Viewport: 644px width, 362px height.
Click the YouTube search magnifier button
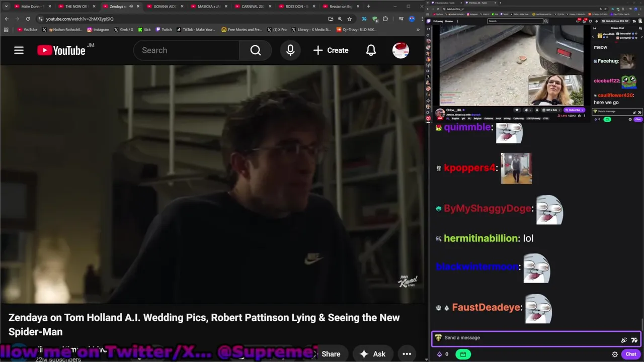point(256,50)
